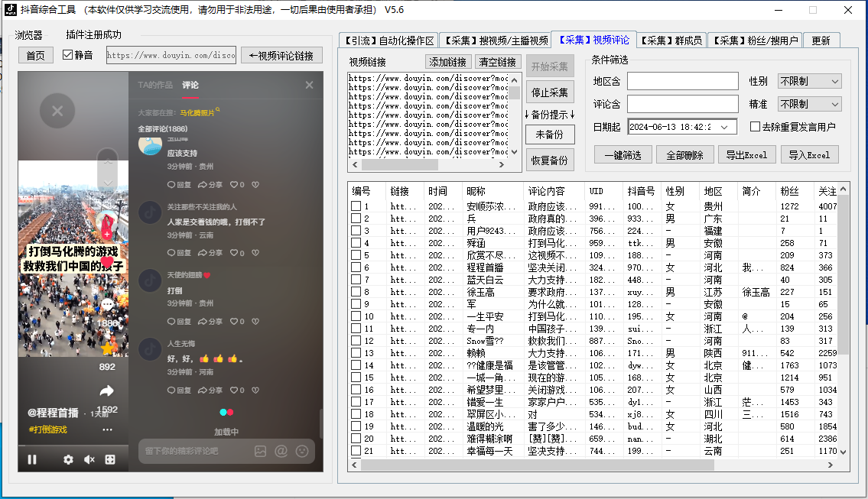This screenshot has height=499, width=868.
Task: Click the @ mention icon in the comment box
Action: (281, 452)
